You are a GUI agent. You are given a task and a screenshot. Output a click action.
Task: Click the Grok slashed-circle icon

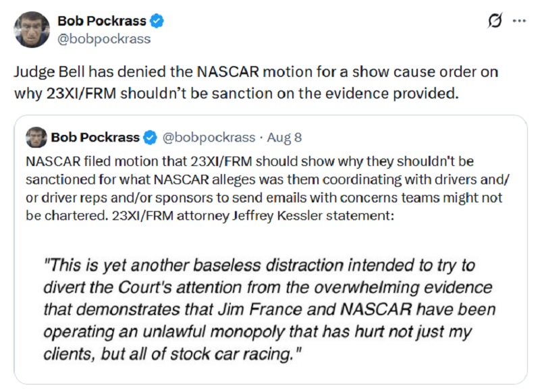point(495,21)
